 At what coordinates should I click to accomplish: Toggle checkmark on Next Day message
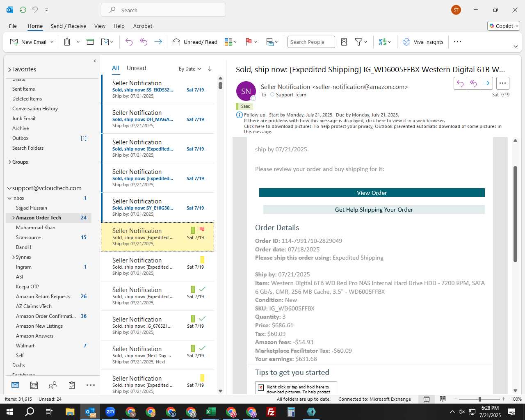pos(202,348)
